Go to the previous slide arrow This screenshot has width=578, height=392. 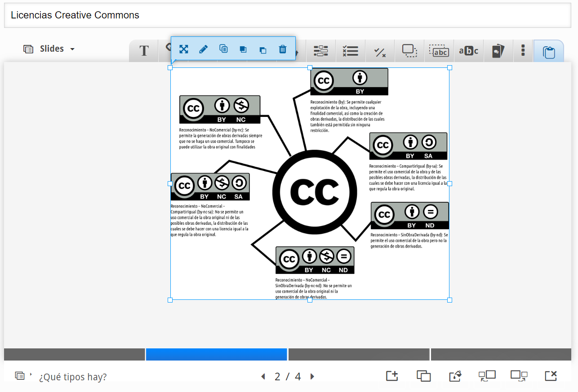click(263, 377)
